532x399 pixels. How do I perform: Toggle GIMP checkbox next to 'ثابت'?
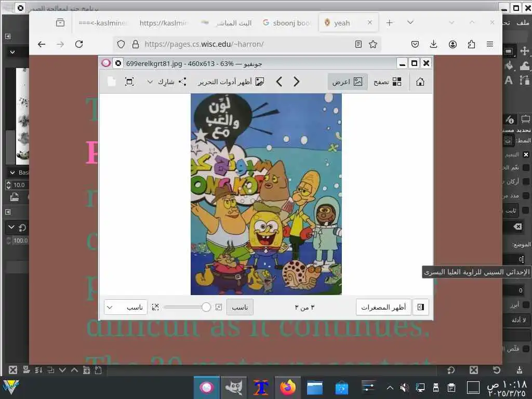[526, 210]
